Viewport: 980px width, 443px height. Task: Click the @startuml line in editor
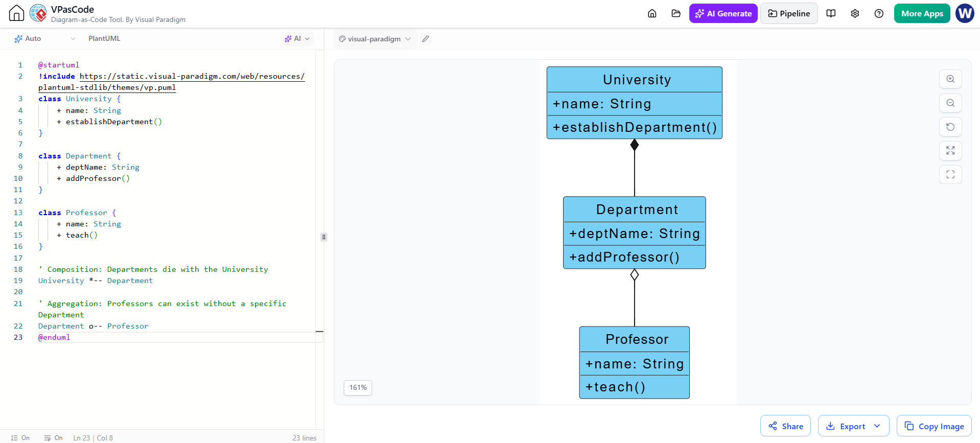click(x=59, y=65)
